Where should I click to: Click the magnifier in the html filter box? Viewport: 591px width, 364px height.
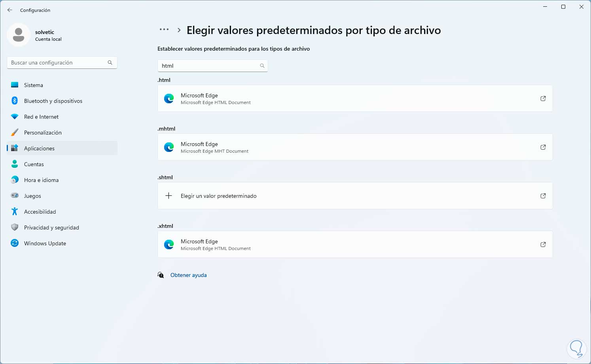click(262, 66)
